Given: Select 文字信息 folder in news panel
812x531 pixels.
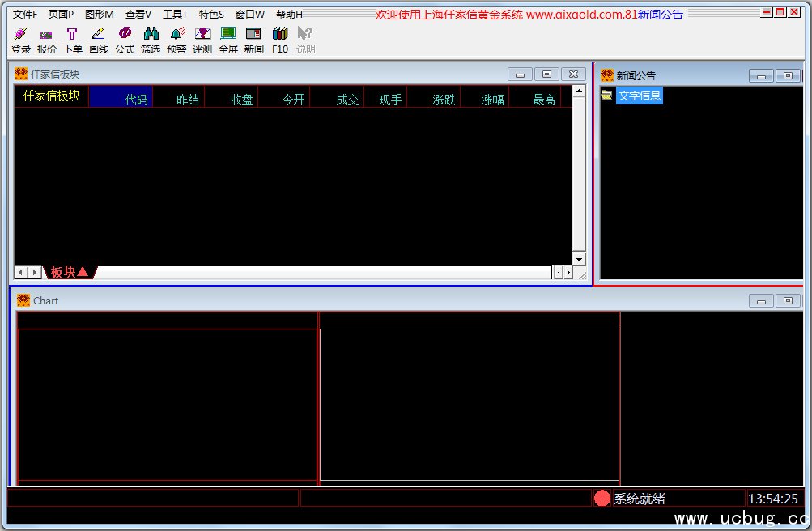Looking at the screenshot, I should point(639,96).
